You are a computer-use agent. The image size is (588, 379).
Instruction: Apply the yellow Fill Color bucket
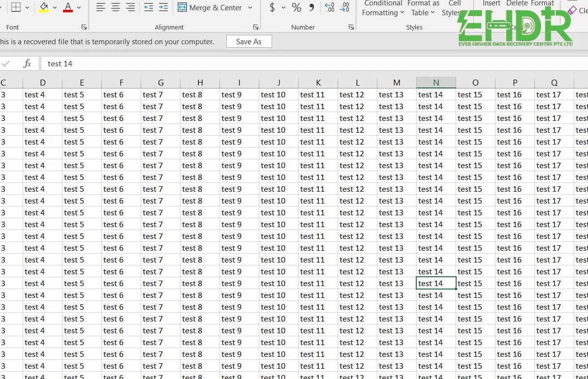click(x=44, y=7)
